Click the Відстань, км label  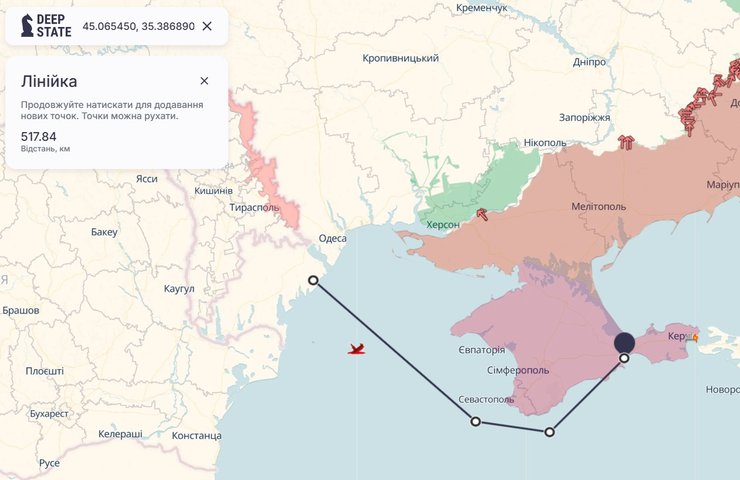click(x=45, y=149)
